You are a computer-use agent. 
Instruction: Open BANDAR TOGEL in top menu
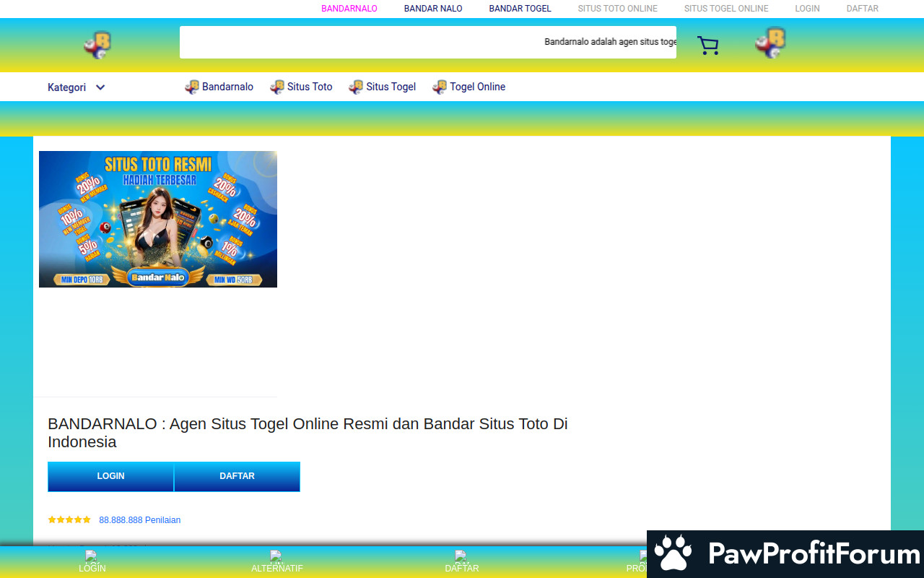(520, 9)
